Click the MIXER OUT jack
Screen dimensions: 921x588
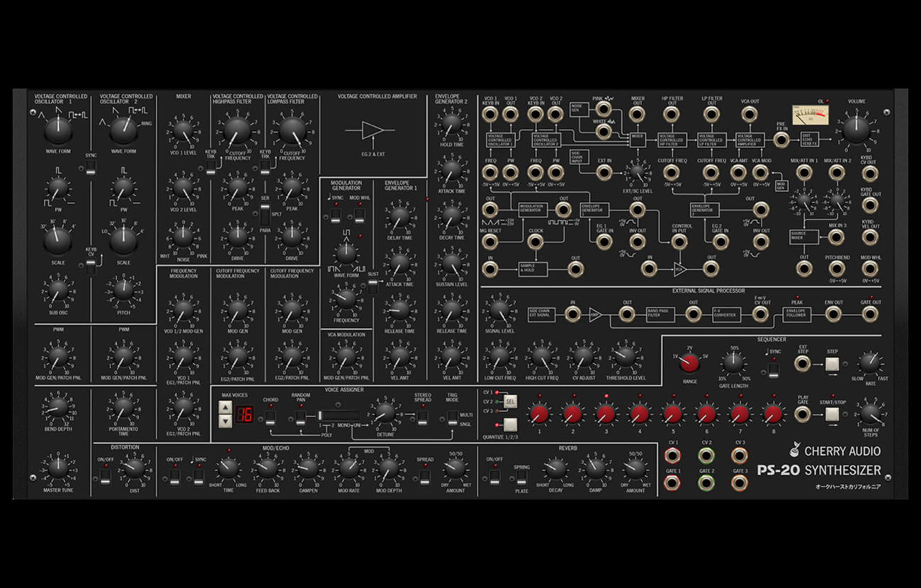pos(638,114)
